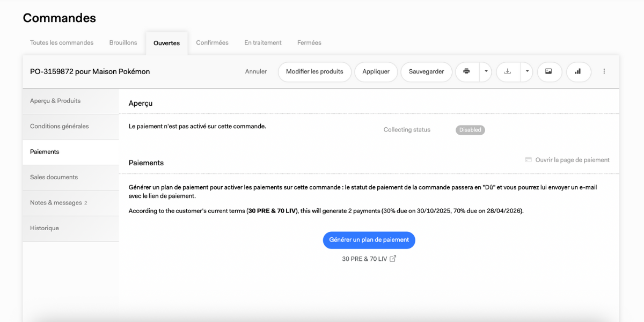Expand the print options dropdown arrow

pyautogui.click(x=485, y=71)
